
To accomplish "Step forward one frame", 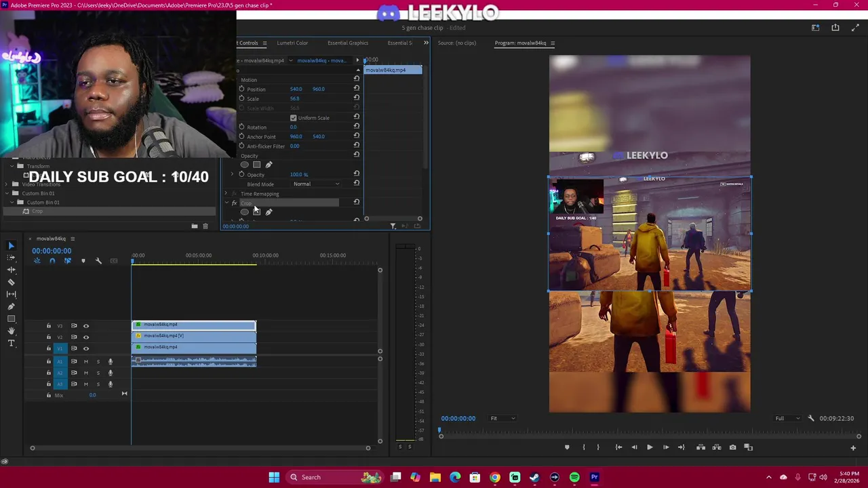I will [665, 447].
